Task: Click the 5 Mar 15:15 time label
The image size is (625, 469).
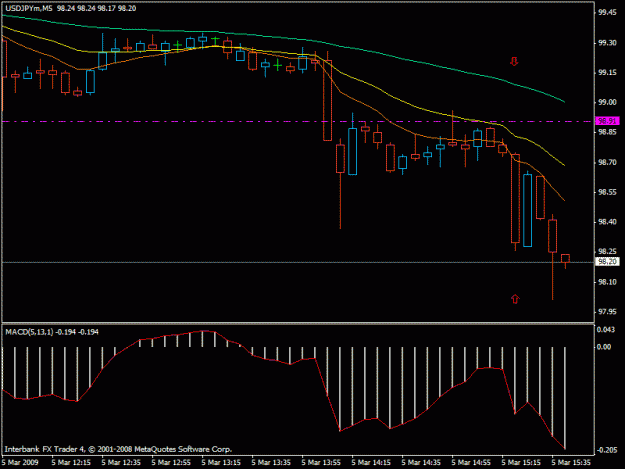Action: tap(521, 462)
